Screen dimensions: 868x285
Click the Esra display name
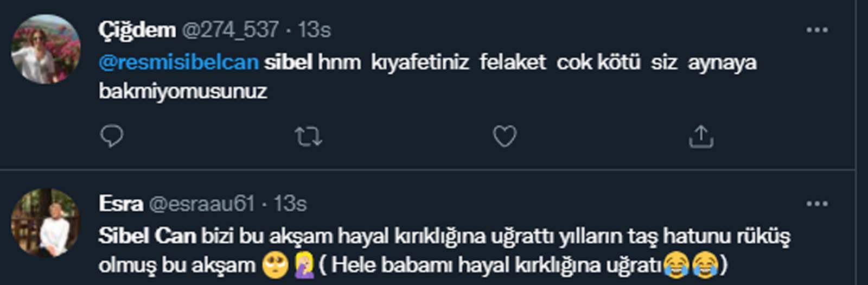click(x=121, y=204)
